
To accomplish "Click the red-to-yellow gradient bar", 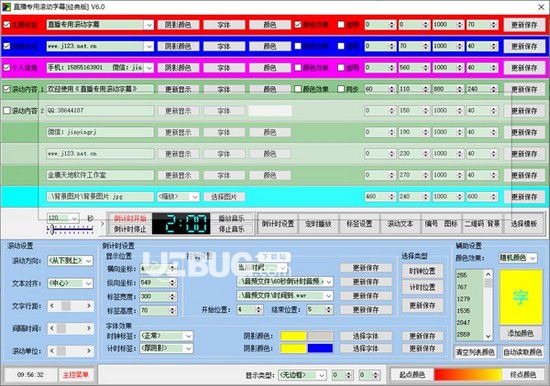I will coord(468,375).
